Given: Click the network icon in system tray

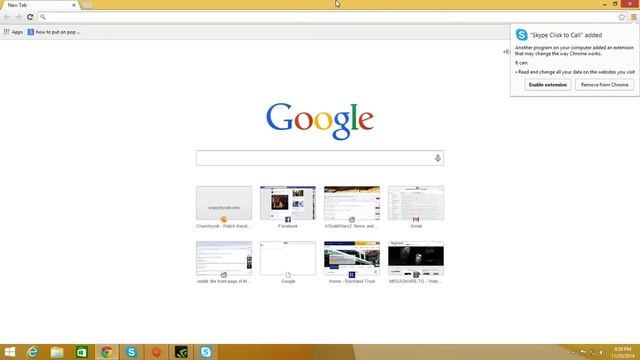Looking at the screenshot, I should (x=592, y=352).
